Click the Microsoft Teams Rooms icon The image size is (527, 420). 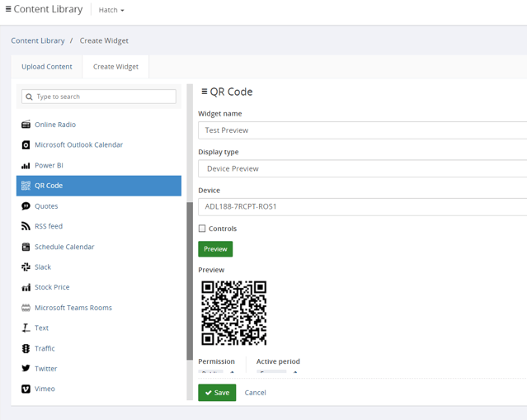pyautogui.click(x=26, y=308)
